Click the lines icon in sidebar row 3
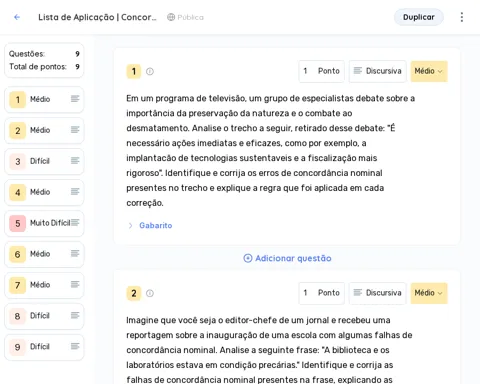 75,161
